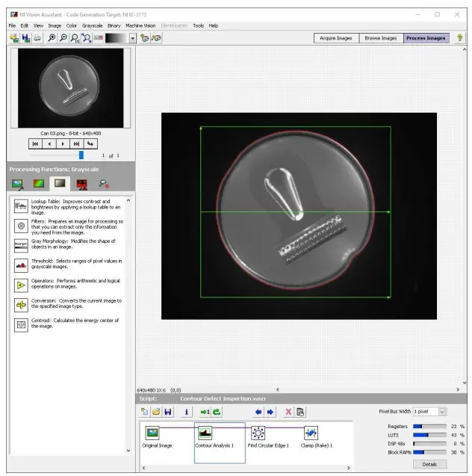Delete selected step with red X icon

(288, 412)
